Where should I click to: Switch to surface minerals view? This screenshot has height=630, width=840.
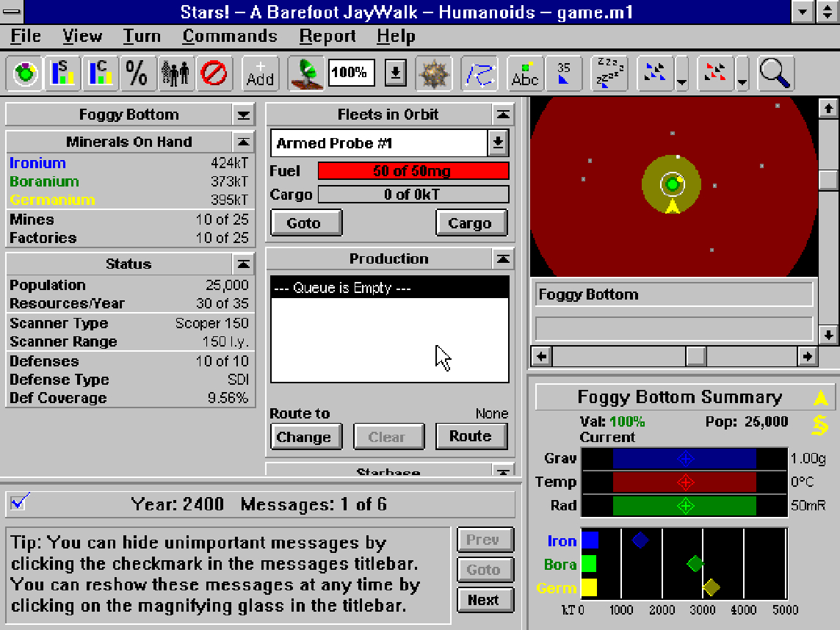click(x=63, y=73)
